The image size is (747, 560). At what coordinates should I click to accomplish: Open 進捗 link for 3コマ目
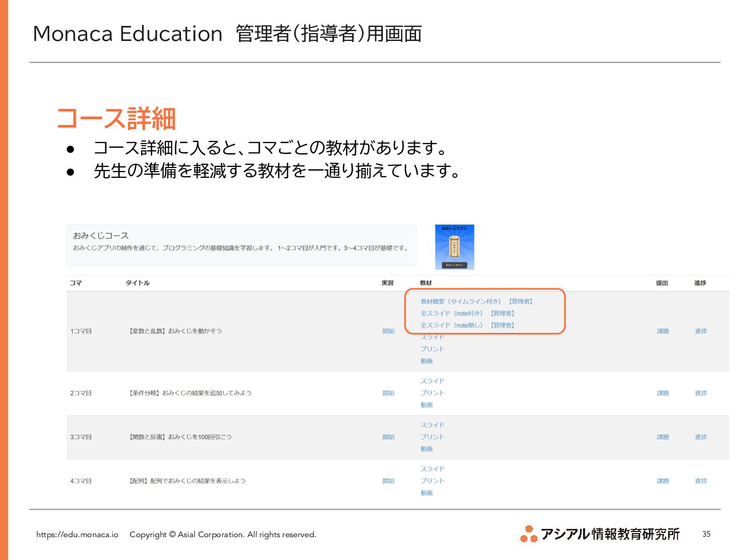[x=701, y=437]
